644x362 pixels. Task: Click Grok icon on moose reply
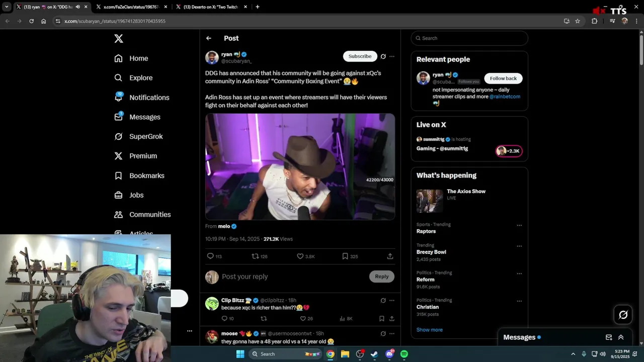pos(383,334)
